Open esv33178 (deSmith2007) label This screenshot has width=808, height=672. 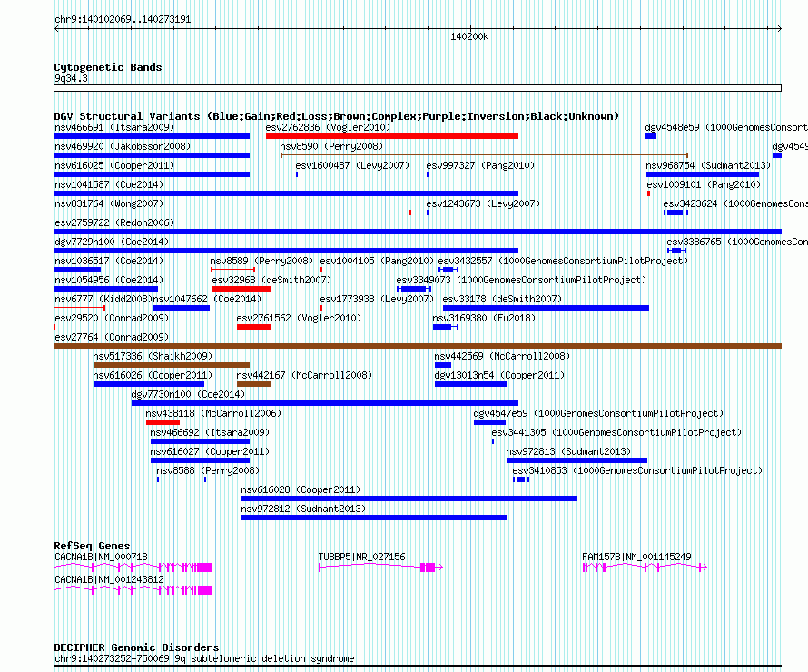[502, 299]
